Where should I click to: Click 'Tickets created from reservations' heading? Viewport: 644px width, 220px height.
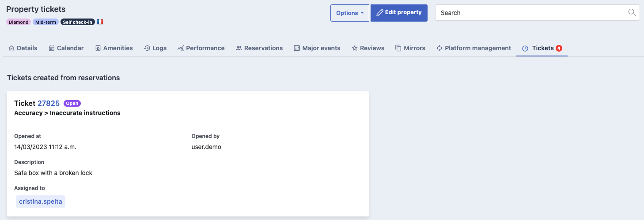[64, 78]
